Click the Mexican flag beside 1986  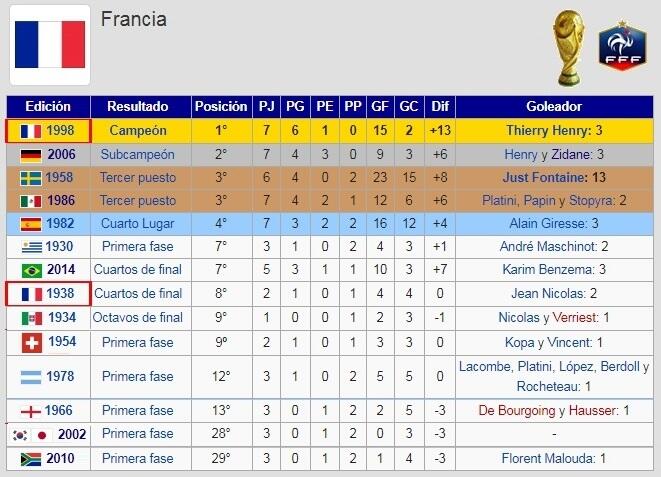pos(30,201)
